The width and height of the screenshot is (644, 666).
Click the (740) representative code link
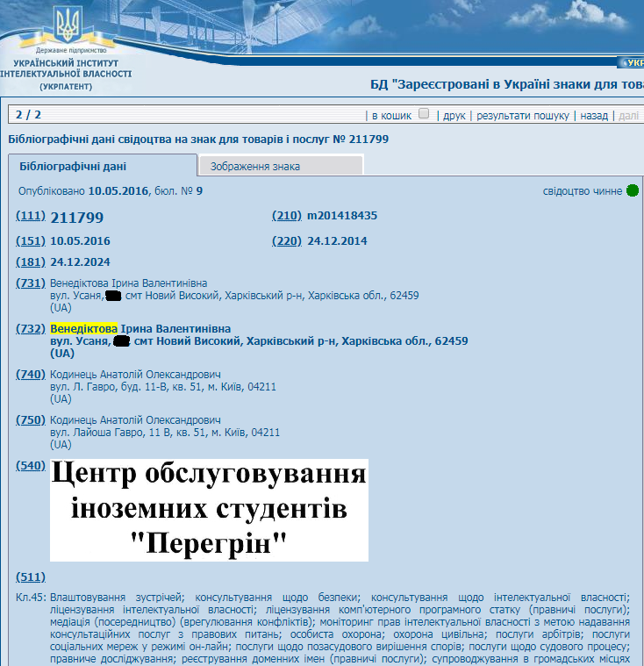point(30,374)
